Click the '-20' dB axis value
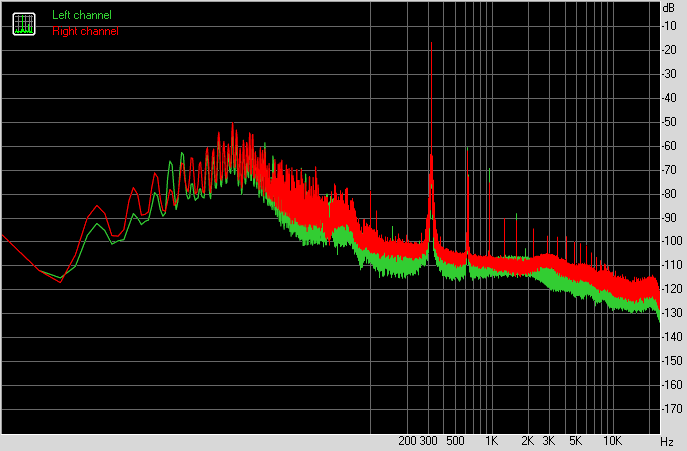This screenshot has width=687, height=451. [669, 50]
